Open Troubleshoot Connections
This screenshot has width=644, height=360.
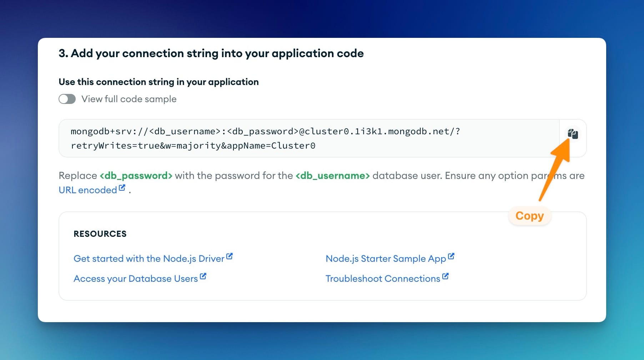tap(381, 279)
